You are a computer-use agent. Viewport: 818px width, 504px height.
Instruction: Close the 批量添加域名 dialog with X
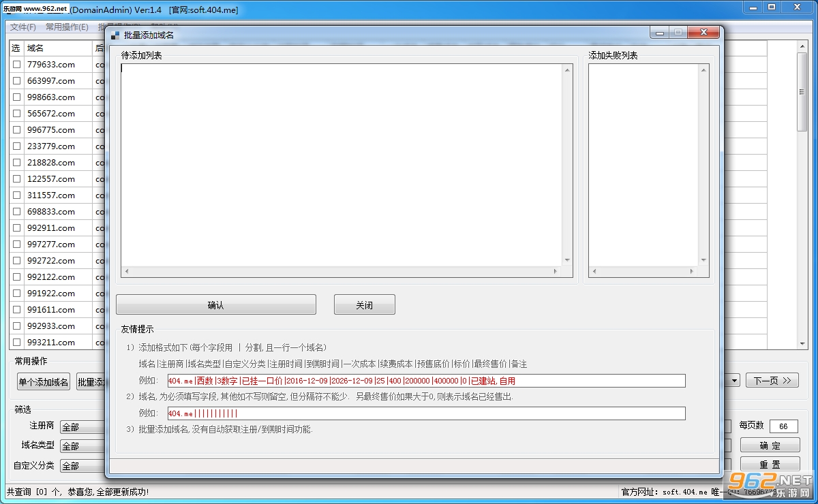pos(703,32)
